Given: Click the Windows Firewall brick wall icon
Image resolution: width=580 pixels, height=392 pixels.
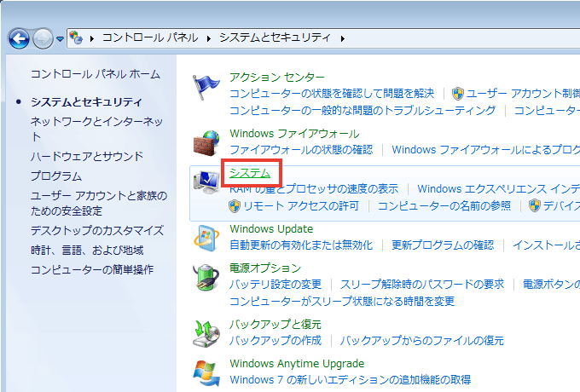Looking at the screenshot, I should tap(206, 142).
